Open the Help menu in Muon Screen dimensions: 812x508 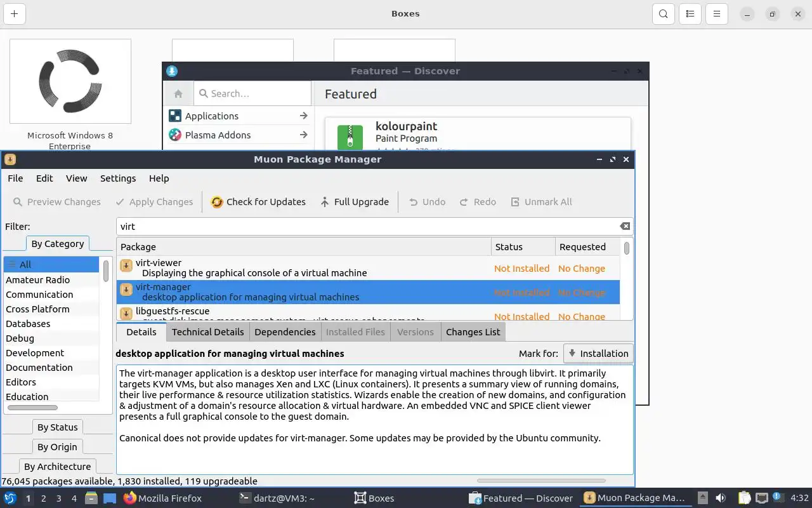click(159, 178)
